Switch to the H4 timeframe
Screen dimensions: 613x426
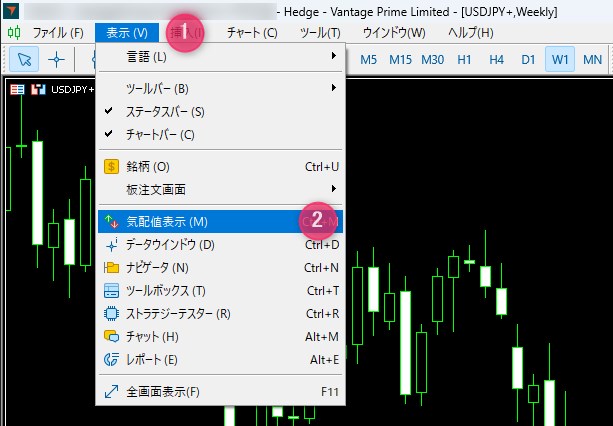pyautogui.click(x=496, y=59)
